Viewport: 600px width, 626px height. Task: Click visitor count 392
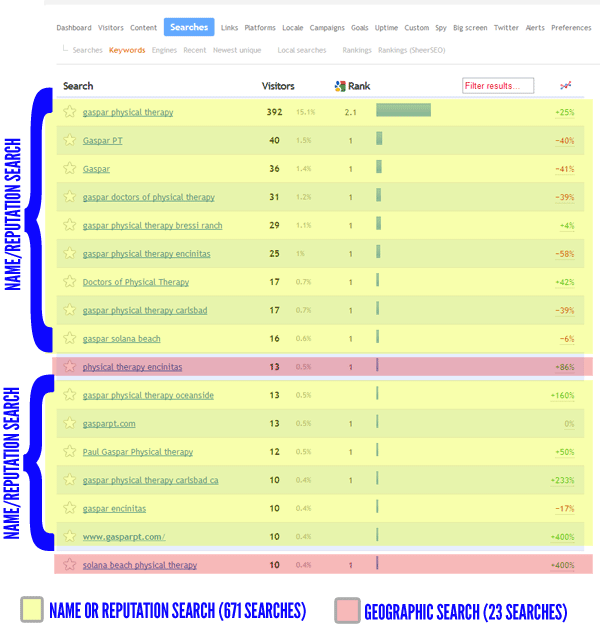tap(274, 112)
